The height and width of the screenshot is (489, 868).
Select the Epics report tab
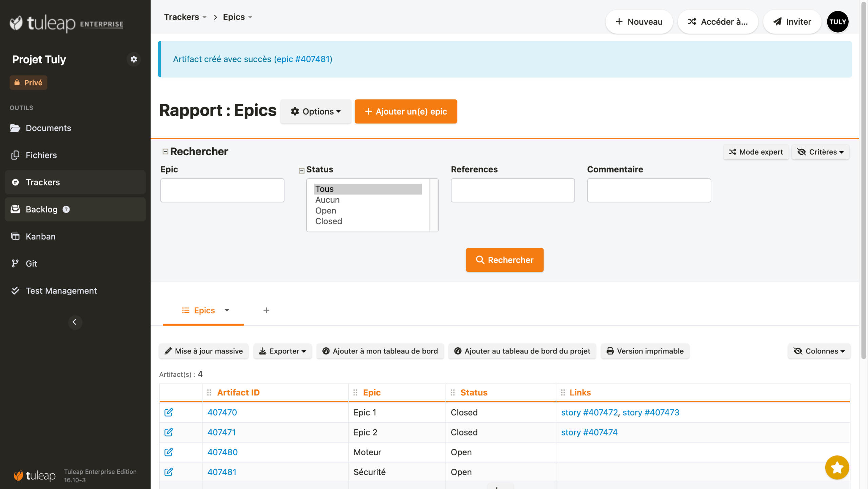point(204,310)
